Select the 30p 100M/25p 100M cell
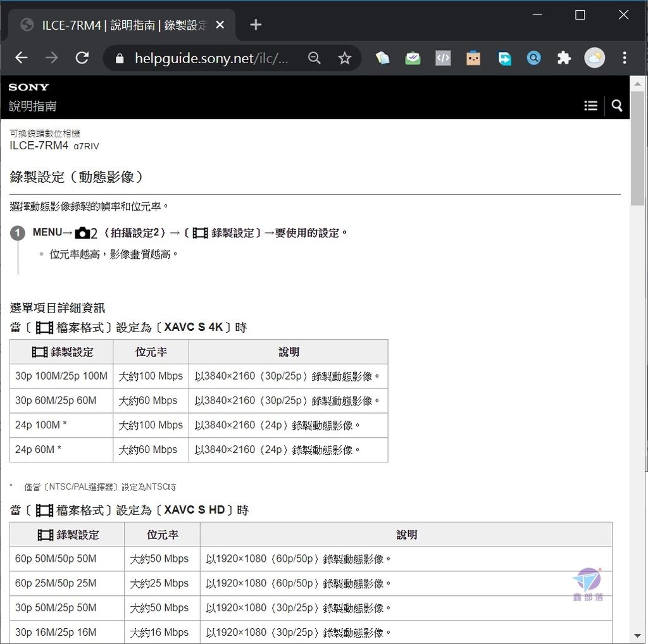This screenshot has width=648, height=644. [x=61, y=376]
